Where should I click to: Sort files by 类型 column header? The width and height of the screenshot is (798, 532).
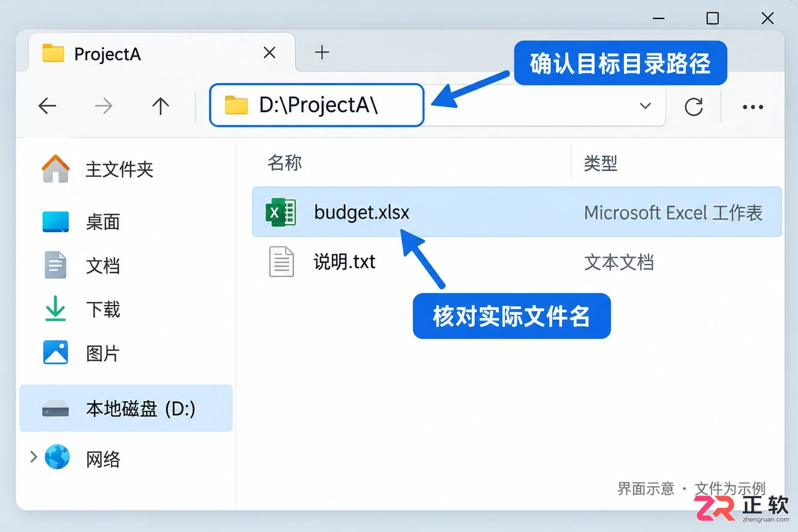600,163
